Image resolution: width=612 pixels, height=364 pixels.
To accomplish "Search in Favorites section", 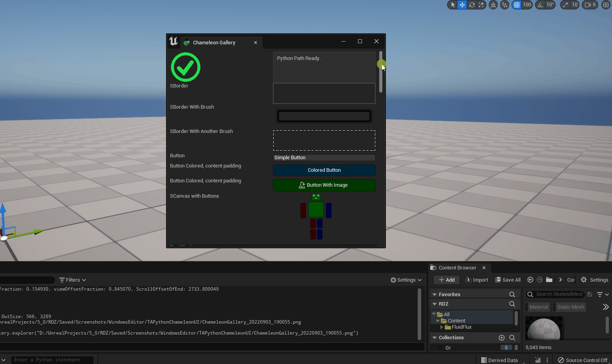I will pyautogui.click(x=512, y=295).
